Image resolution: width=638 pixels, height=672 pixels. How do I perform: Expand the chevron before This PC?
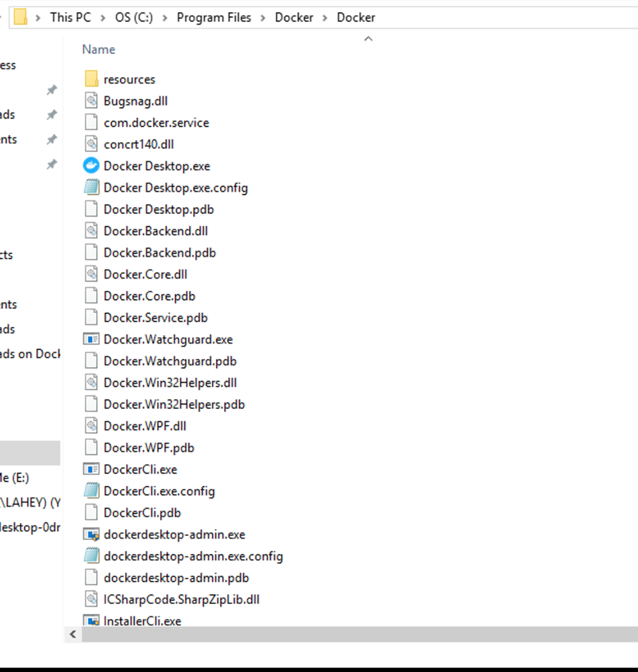[38, 17]
